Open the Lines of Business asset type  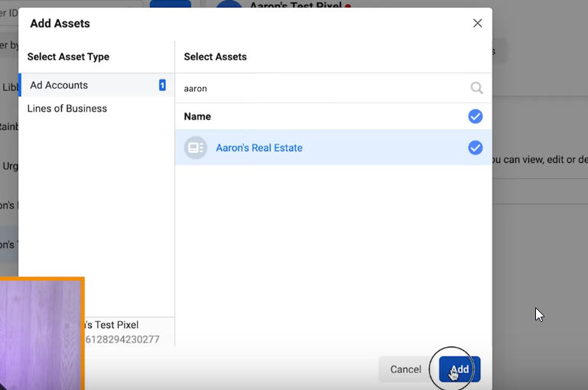pyautogui.click(x=67, y=109)
